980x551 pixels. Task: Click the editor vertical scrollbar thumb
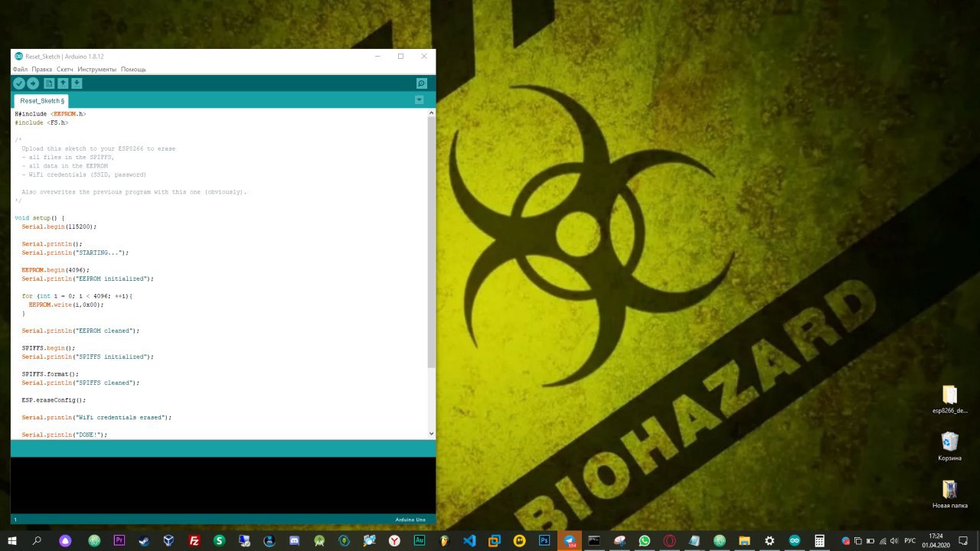pos(431,243)
